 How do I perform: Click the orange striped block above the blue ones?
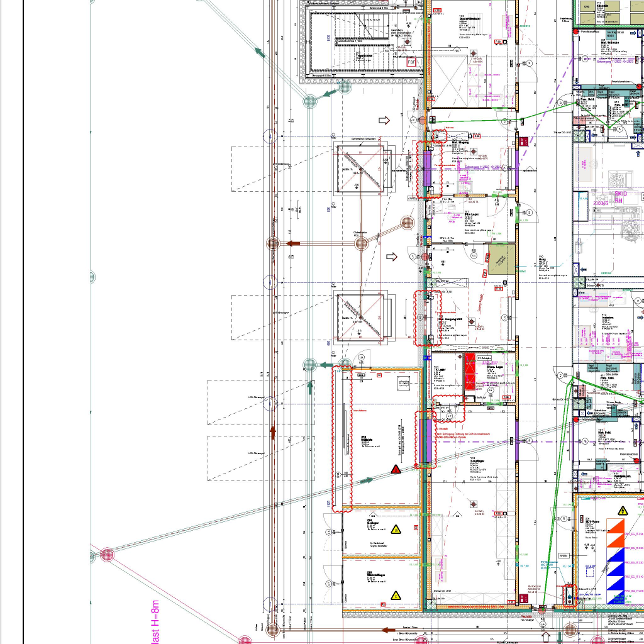pos(615,532)
